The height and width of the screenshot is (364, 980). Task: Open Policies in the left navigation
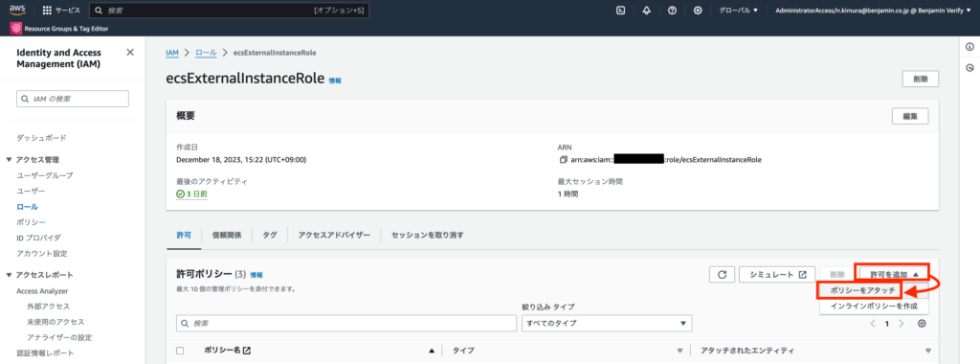[31, 222]
